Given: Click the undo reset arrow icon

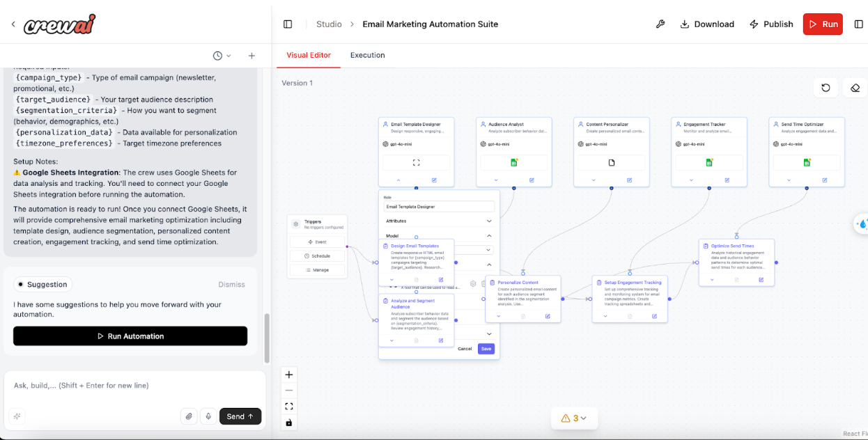Looking at the screenshot, I should (826, 88).
